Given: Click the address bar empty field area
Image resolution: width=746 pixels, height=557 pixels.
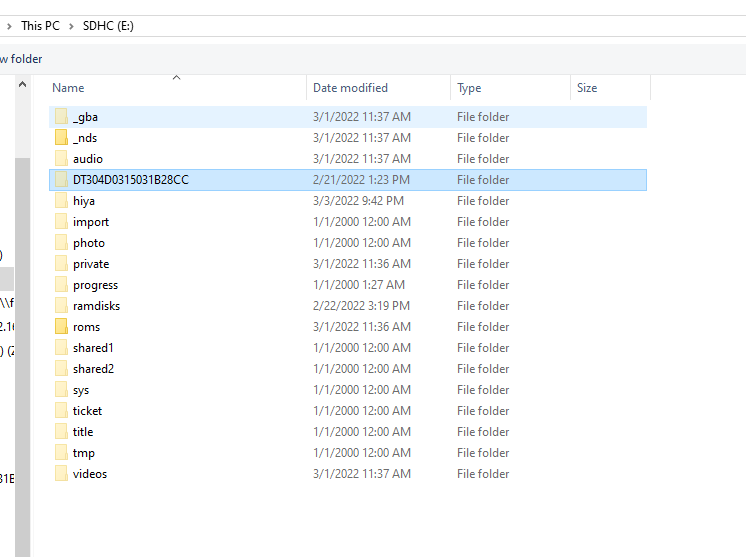Looking at the screenshot, I should pos(438,26).
